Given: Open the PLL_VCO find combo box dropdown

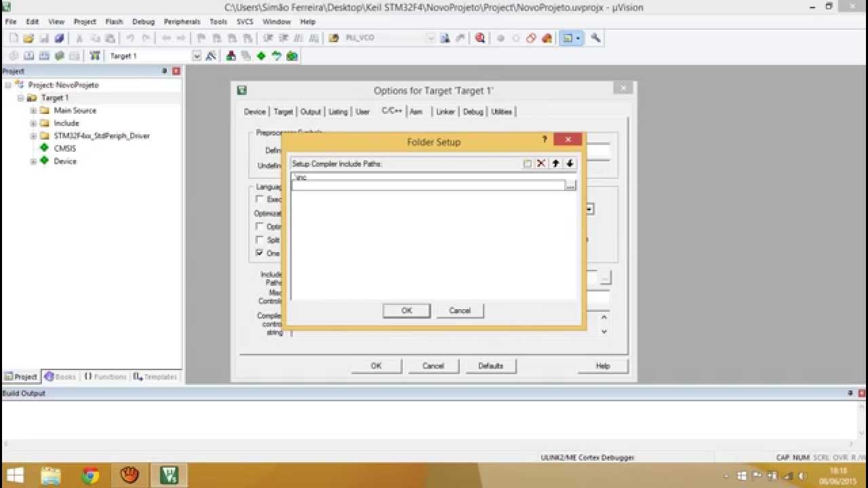Looking at the screenshot, I should pos(431,39).
